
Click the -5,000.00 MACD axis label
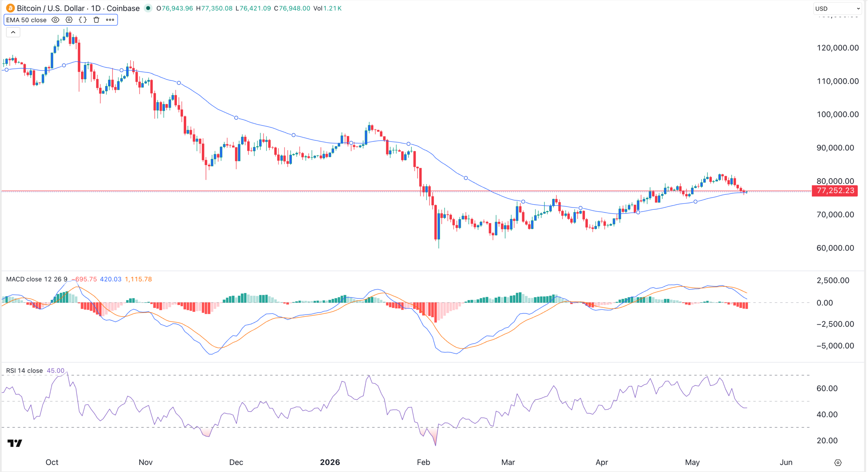835,346
